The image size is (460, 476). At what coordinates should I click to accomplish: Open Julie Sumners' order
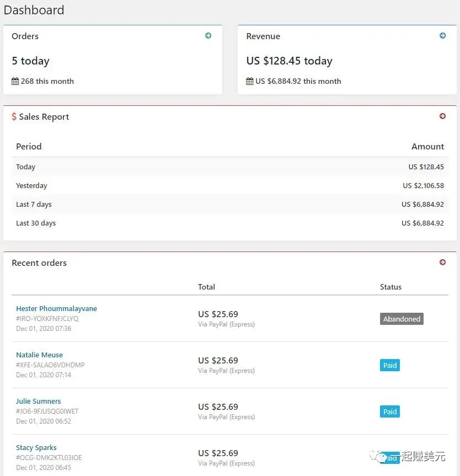pos(39,402)
